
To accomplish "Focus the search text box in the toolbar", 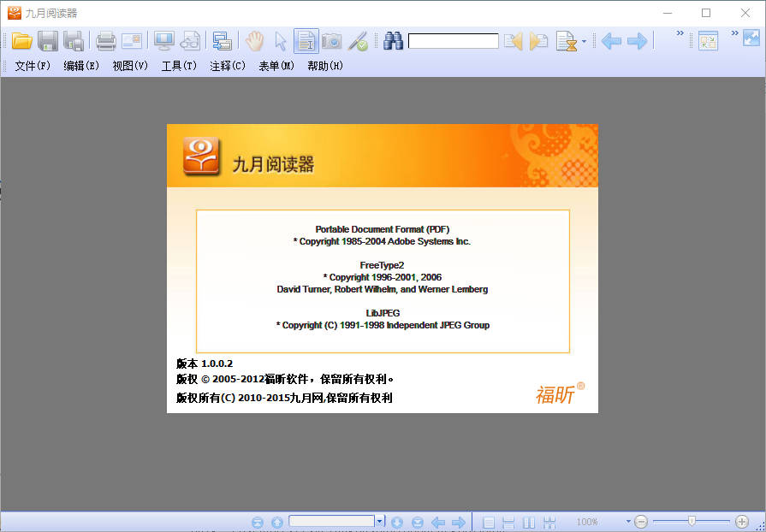I will point(454,41).
